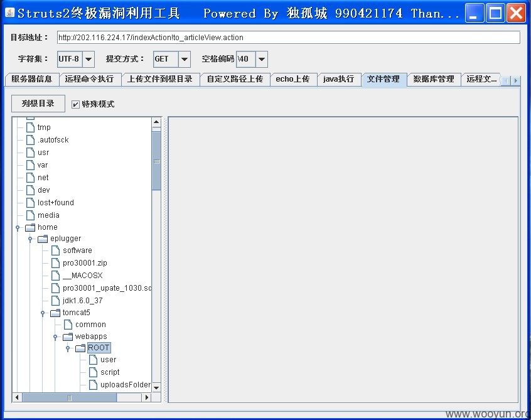Click the media file icon
Image resolution: width=531 pixels, height=420 pixels.
coord(31,215)
